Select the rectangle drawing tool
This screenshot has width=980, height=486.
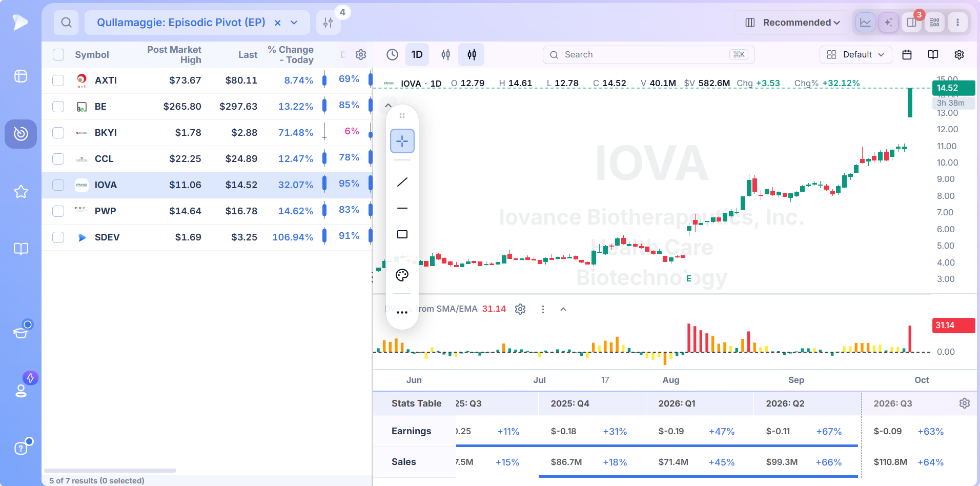[x=402, y=234]
